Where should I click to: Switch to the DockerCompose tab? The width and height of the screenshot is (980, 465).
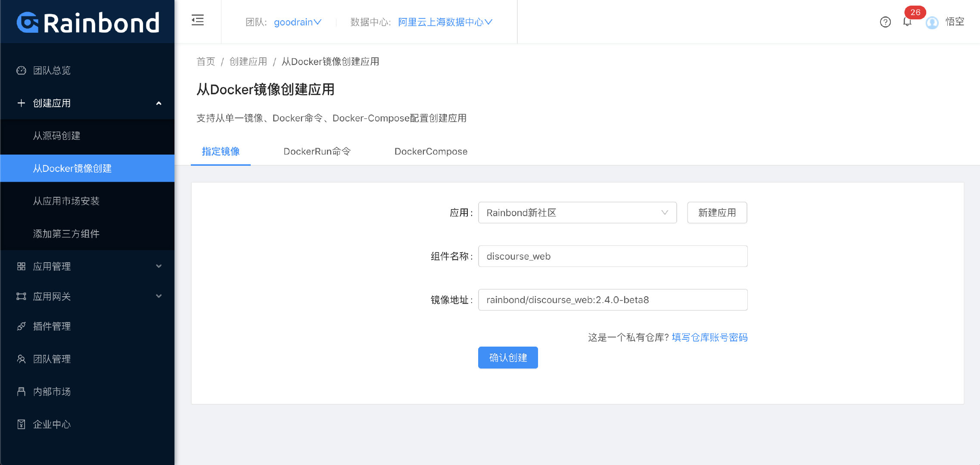[430, 151]
